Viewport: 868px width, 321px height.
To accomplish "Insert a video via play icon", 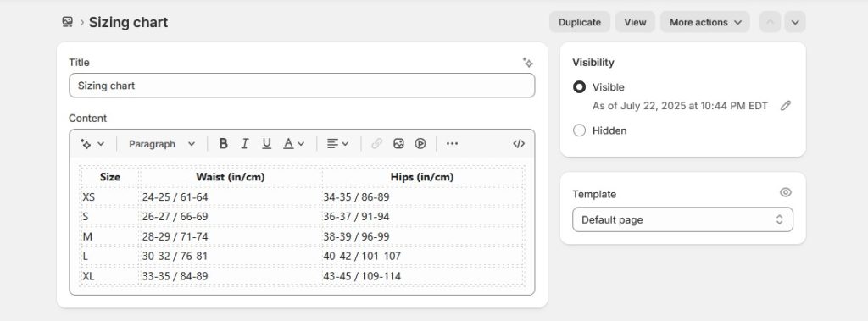I will pos(420,144).
